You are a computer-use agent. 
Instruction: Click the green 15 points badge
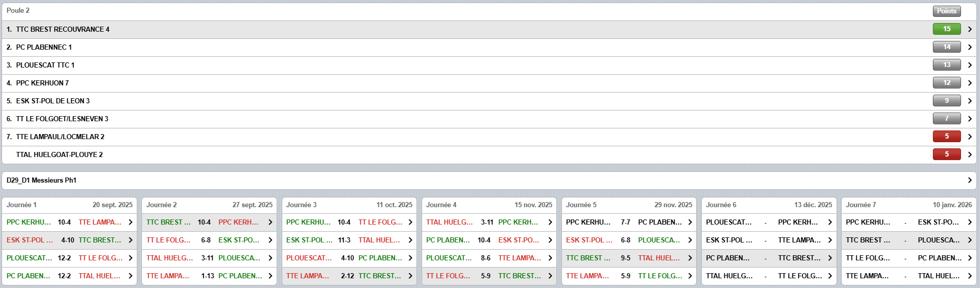(946, 29)
